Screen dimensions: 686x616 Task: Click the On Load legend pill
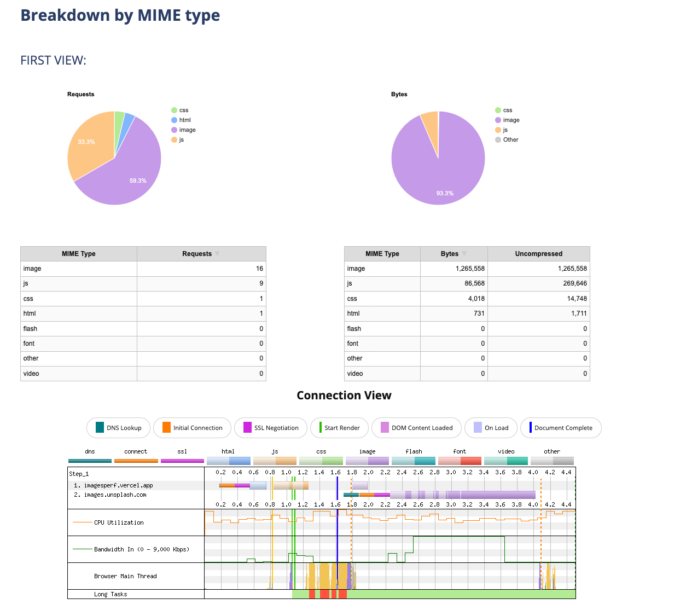491,428
